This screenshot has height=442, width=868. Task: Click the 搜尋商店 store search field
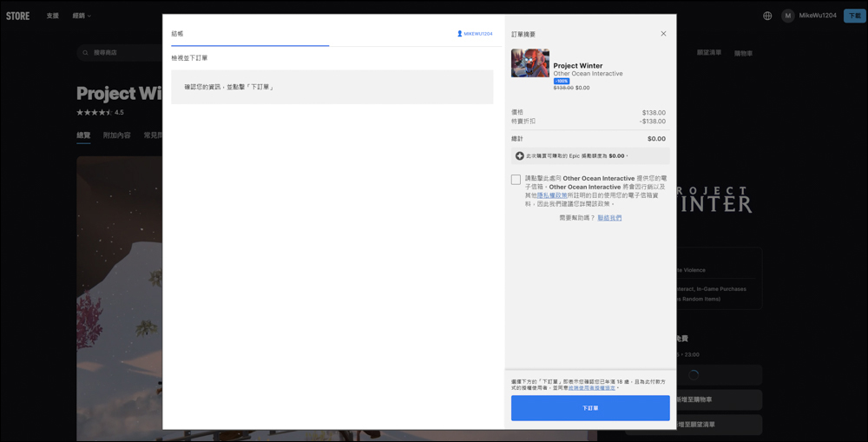tap(120, 53)
